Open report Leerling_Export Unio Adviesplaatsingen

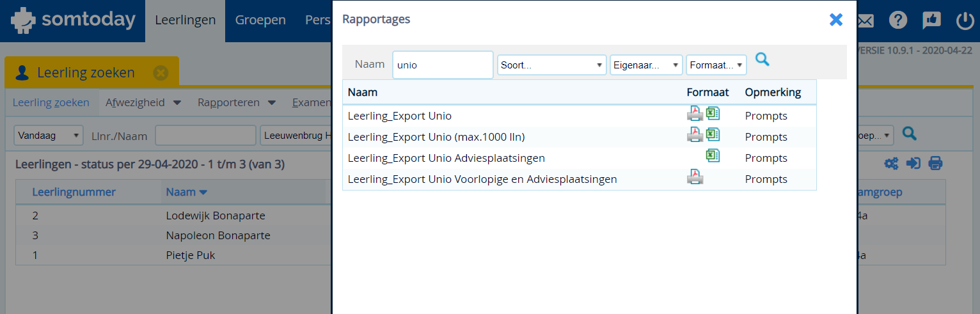(447, 158)
